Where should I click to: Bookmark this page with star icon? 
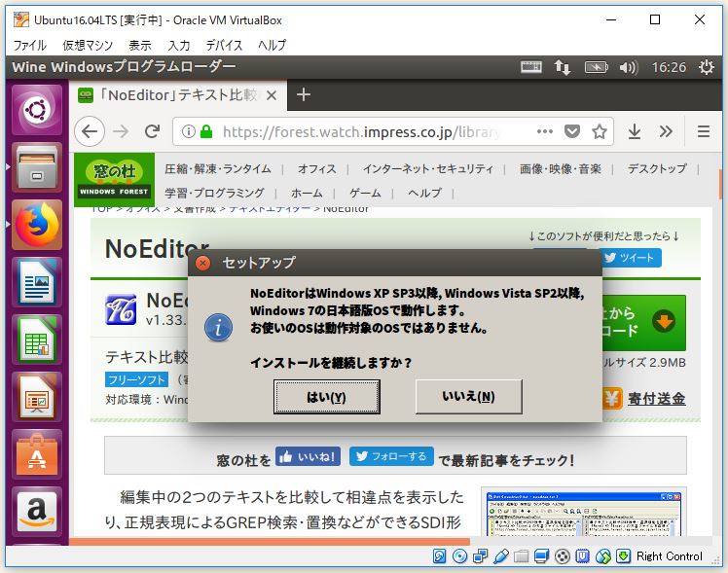click(x=600, y=131)
